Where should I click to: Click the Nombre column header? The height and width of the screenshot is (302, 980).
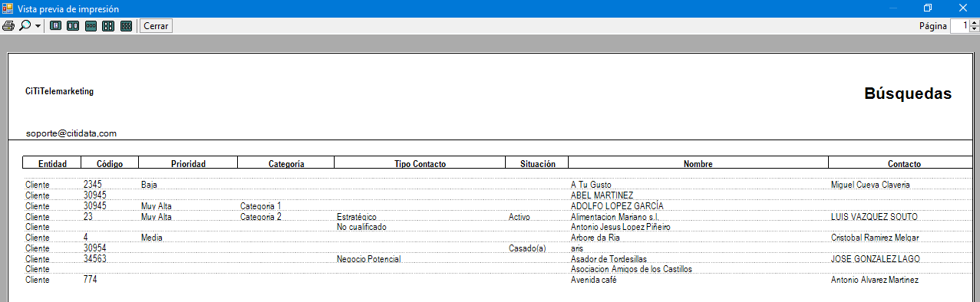pyautogui.click(x=698, y=163)
